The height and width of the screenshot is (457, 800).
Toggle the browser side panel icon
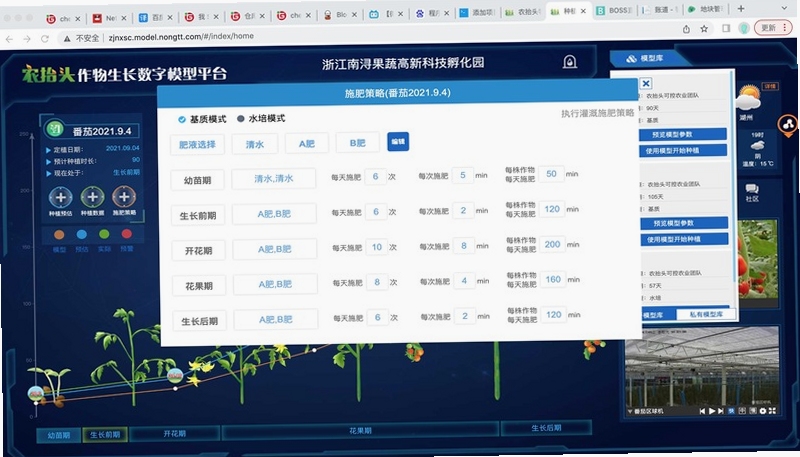click(726, 29)
